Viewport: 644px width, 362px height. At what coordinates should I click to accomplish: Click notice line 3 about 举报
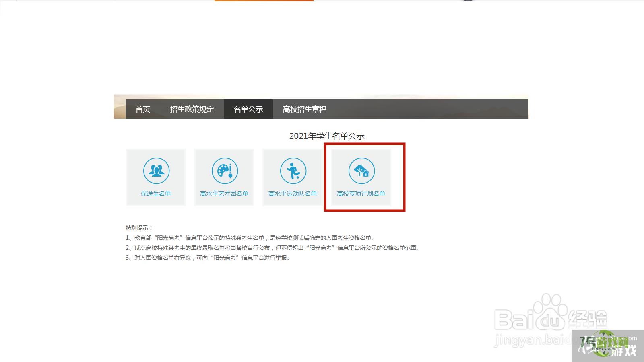[x=208, y=258]
